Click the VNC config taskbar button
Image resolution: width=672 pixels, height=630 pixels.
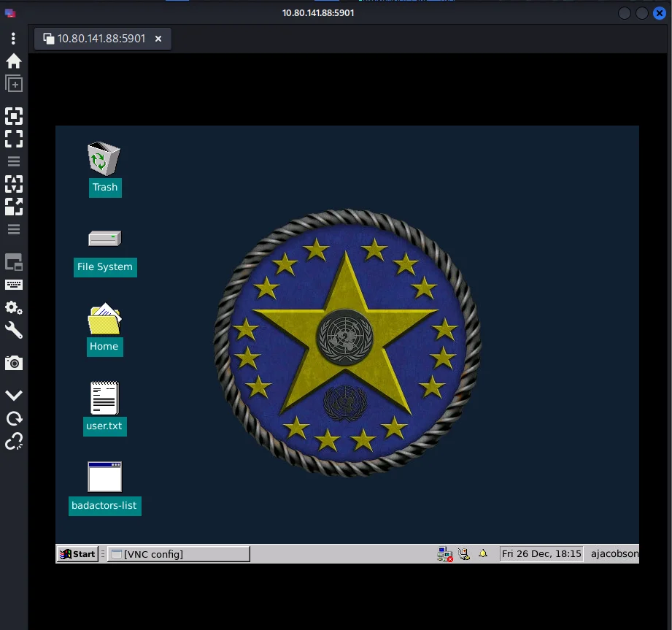pyautogui.click(x=178, y=554)
